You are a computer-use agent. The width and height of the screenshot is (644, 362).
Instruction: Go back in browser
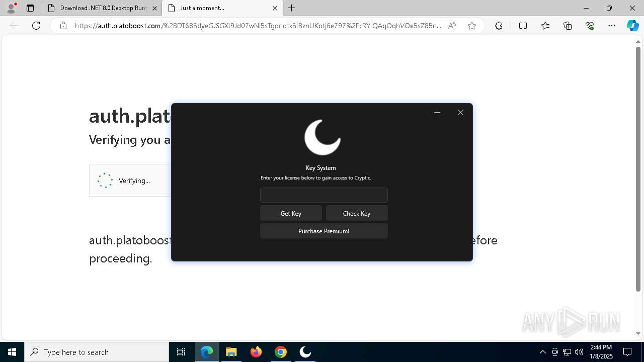(x=14, y=26)
